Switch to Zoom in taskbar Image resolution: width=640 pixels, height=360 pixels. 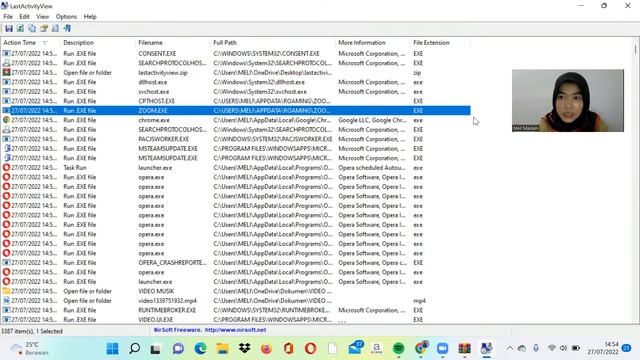pyautogui.click(x=442, y=349)
